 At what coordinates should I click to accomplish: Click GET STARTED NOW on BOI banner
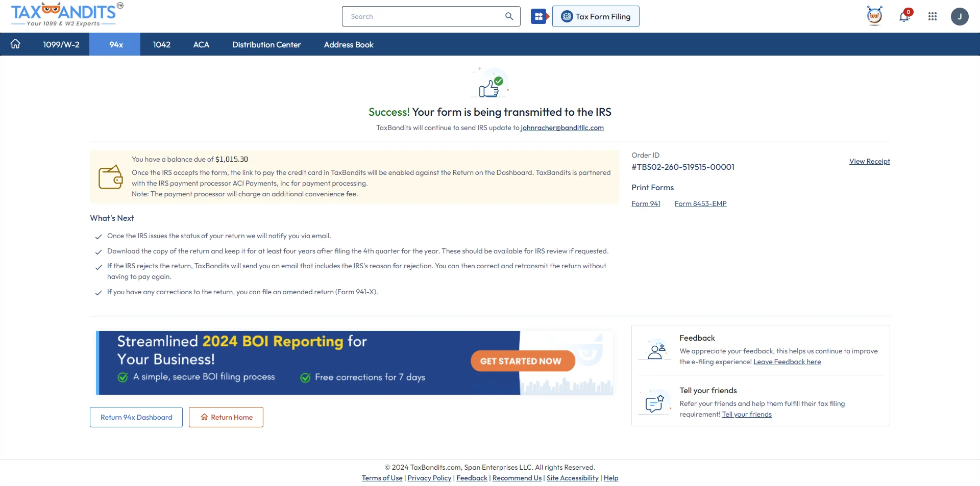click(522, 361)
